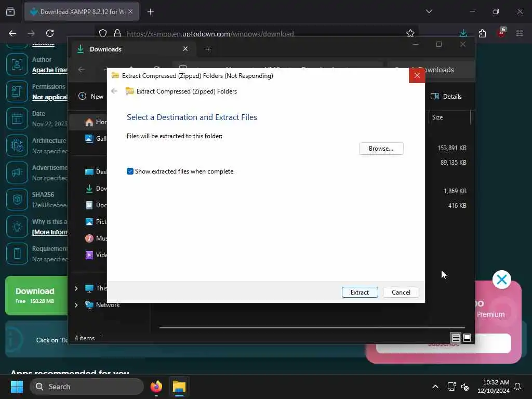Open Firefox extensions menu
This screenshot has width=532, height=399.
[x=482, y=33]
